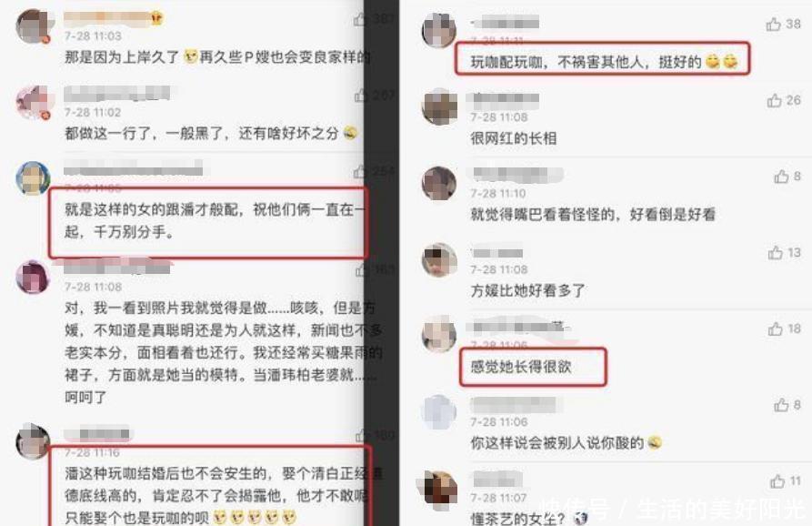This screenshot has height=526, width=812.
Task: Open avatar of '懂茶艺的女生' commenter
Action: point(440,487)
